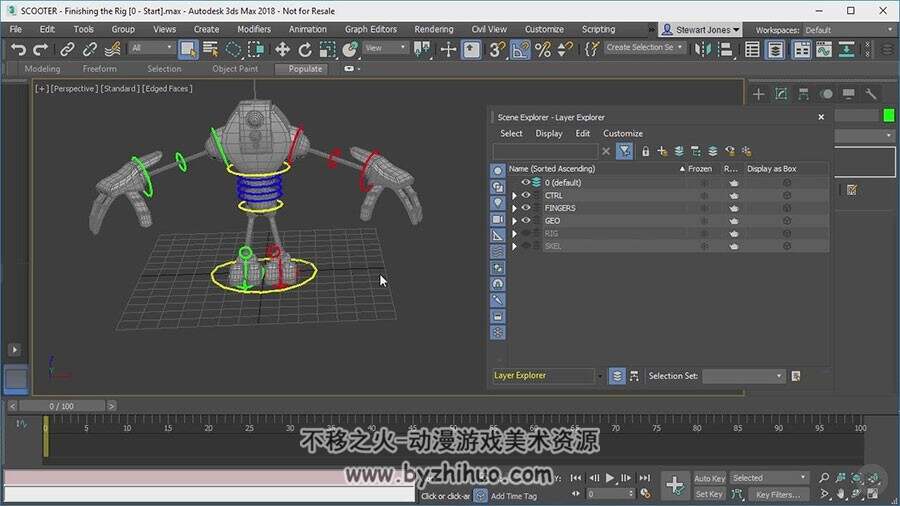The width and height of the screenshot is (900, 506).
Task: Open the Selection Set dropdown
Action: pos(744,376)
